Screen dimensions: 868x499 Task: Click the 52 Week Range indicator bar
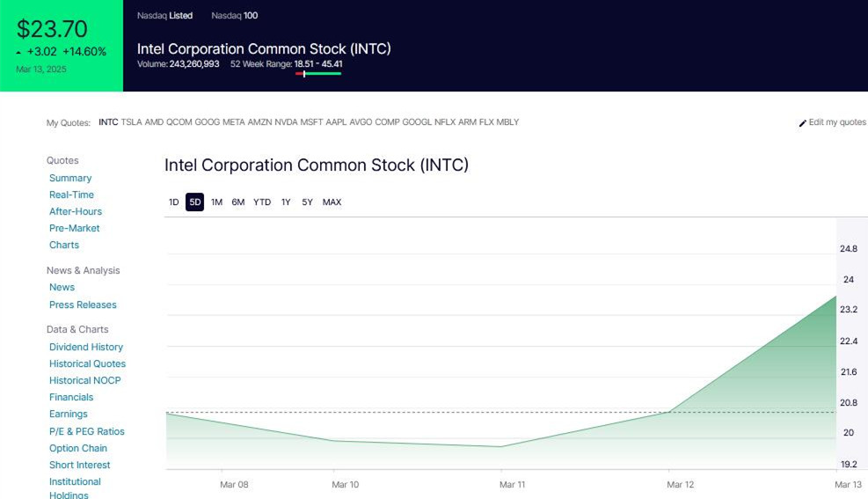click(318, 74)
